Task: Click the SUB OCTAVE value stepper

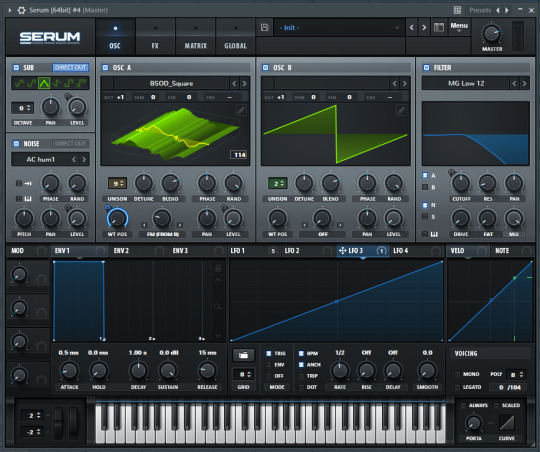Action: coord(23,108)
